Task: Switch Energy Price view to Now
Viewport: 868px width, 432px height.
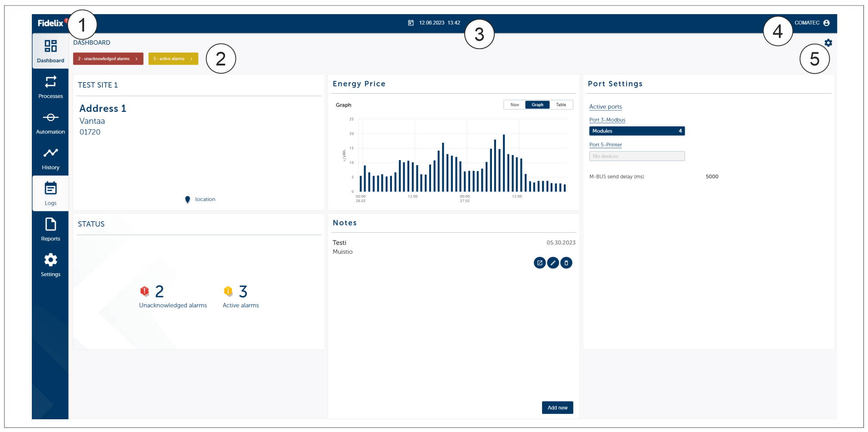Action: pos(514,105)
